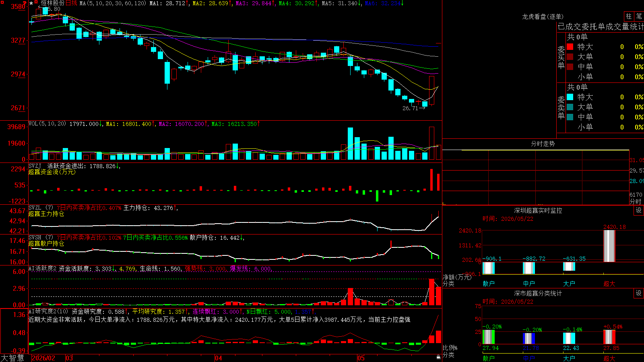Click the 散户 label in 深圳超赢实时监控
Image resolution: width=644 pixels, height=362 pixels.
[489, 284]
